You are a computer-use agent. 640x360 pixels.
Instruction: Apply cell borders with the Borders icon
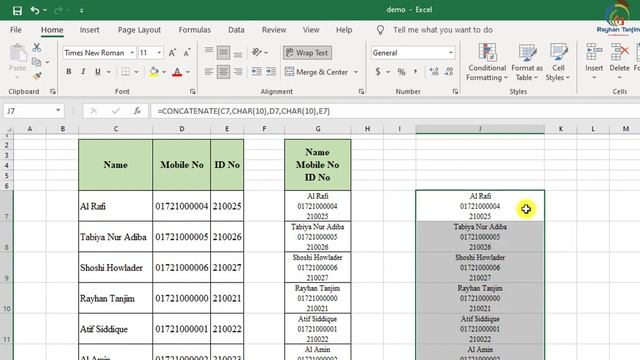126,72
